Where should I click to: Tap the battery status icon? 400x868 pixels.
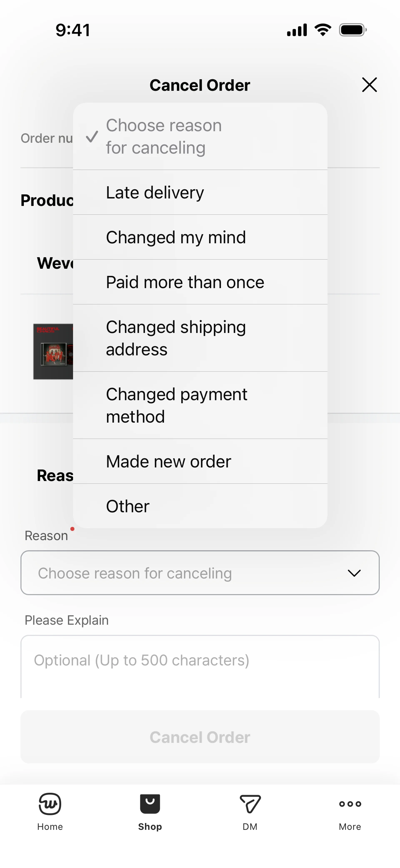tap(352, 30)
